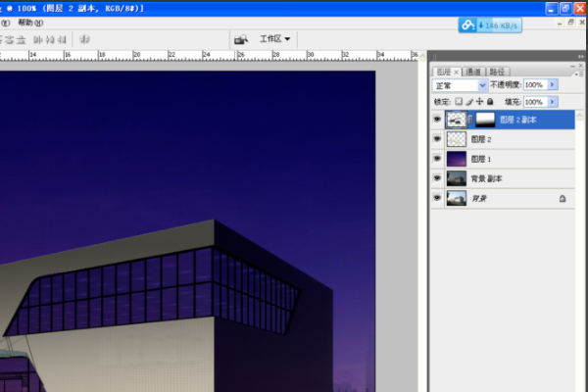
Task: Switch to the 通道 channels tab
Action: (473, 72)
